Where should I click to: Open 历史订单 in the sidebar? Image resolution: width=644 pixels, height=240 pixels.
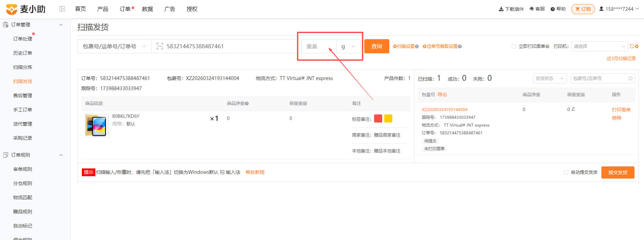click(x=23, y=53)
